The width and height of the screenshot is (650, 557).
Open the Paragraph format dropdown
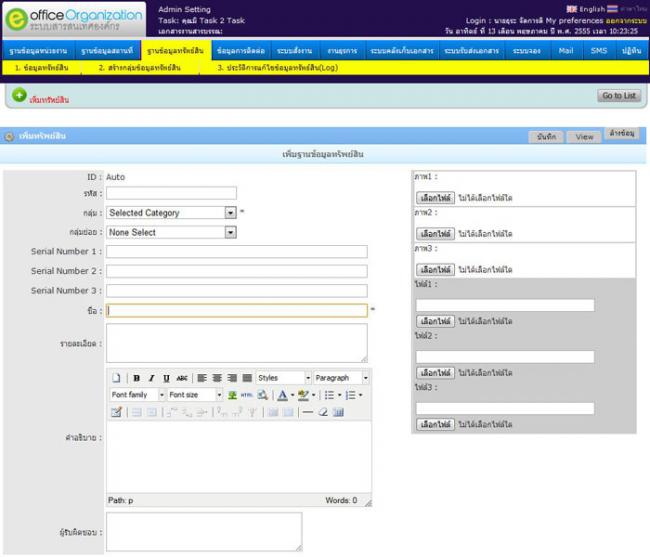(x=341, y=378)
